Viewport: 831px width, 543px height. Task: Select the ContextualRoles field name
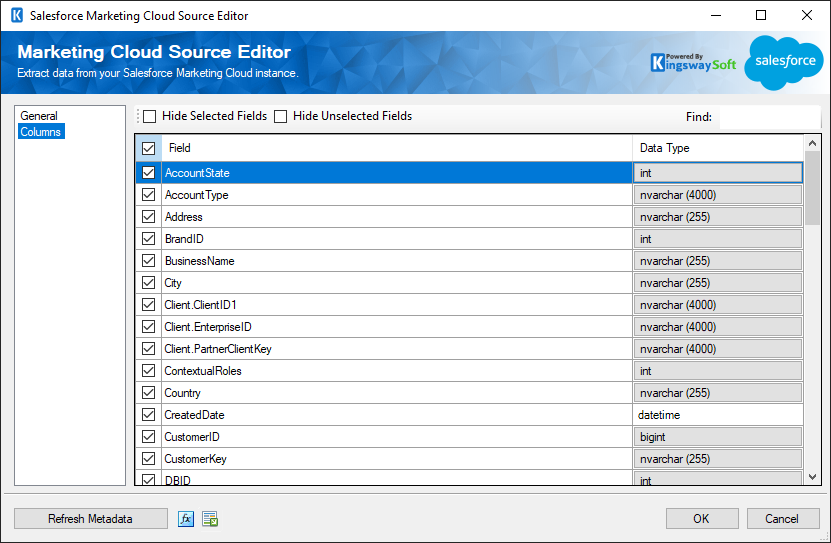[203, 371]
